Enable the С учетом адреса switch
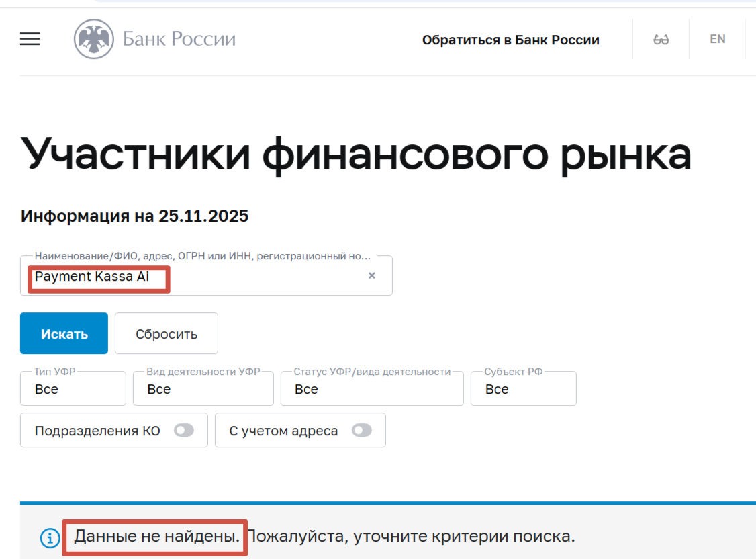 point(362,430)
